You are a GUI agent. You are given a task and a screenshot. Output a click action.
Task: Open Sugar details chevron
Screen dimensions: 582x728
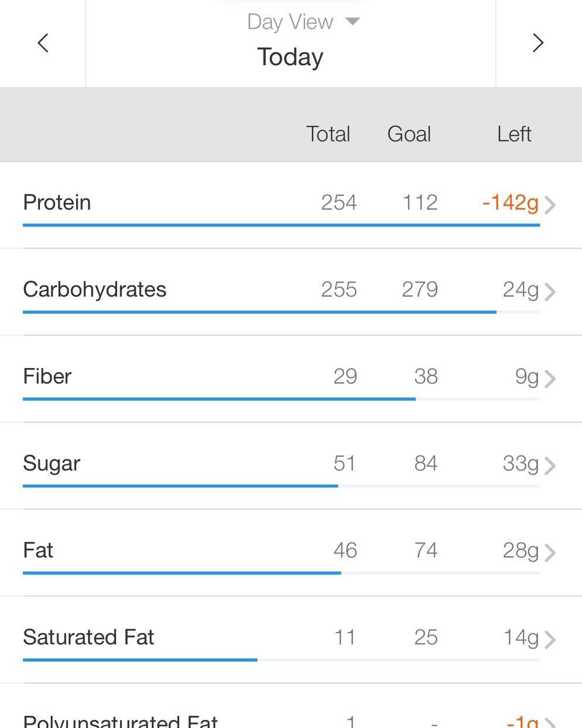pyautogui.click(x=550, y=465)
